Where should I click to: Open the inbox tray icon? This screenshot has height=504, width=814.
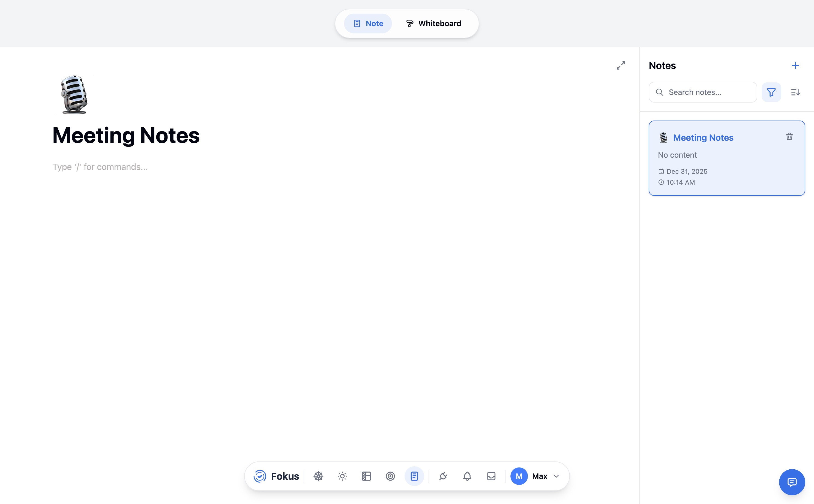[491, 476]
